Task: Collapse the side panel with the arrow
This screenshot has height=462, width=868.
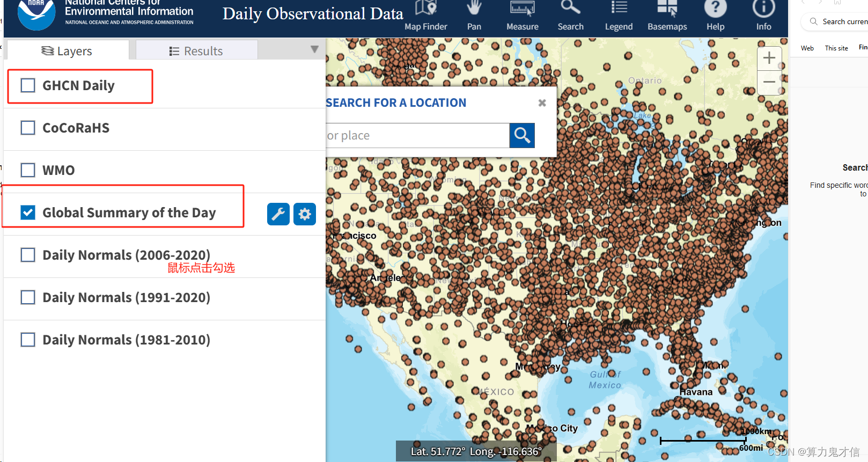Action: (x=314, y=49)
